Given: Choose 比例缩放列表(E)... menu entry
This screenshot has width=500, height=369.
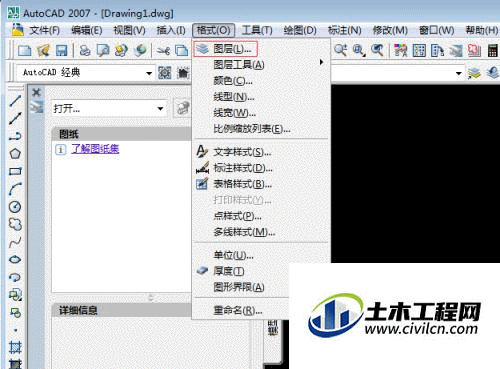Looking at the screenshot, I should [261, 129].
